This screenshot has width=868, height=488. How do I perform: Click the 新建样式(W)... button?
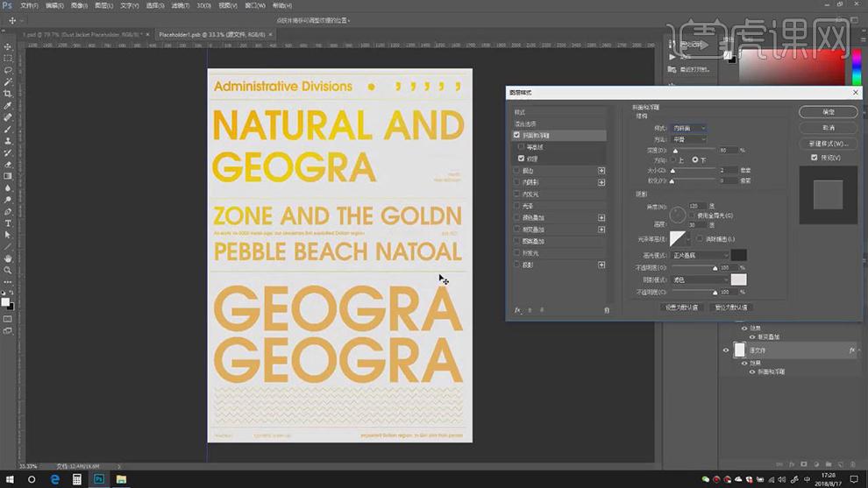pos(828,143)
